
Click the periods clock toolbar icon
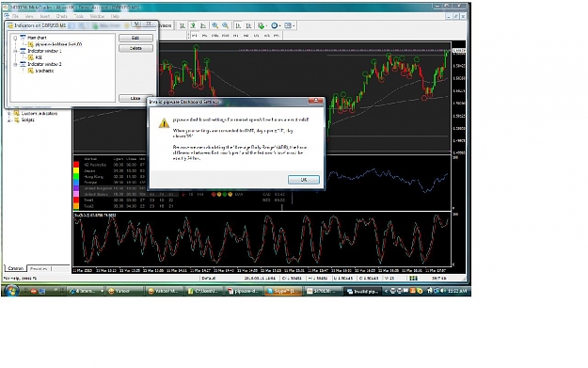[274, 25]
